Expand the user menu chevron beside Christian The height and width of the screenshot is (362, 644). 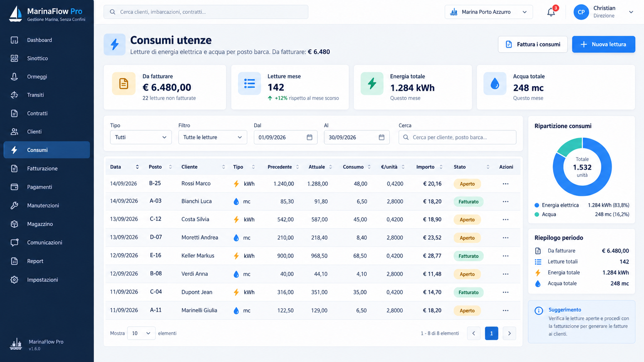[x=631, y=12]
